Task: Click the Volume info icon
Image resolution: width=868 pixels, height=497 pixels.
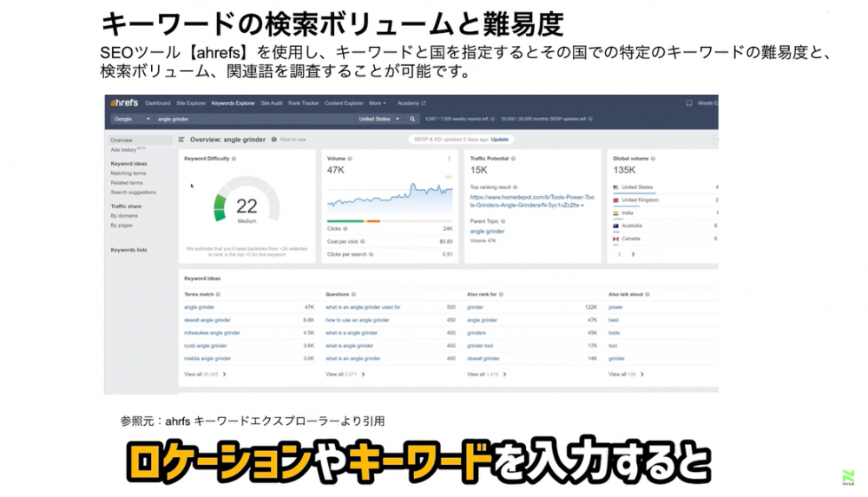Action: (350, 159)
